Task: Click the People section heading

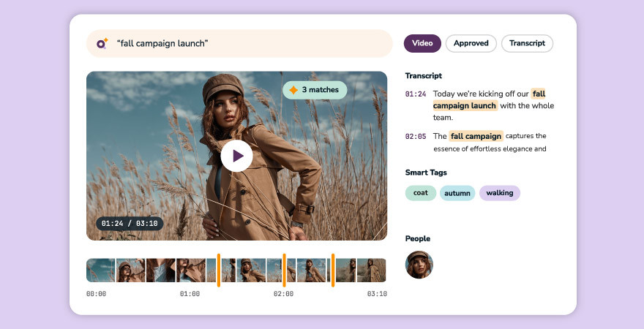Action: pos(418,238)
